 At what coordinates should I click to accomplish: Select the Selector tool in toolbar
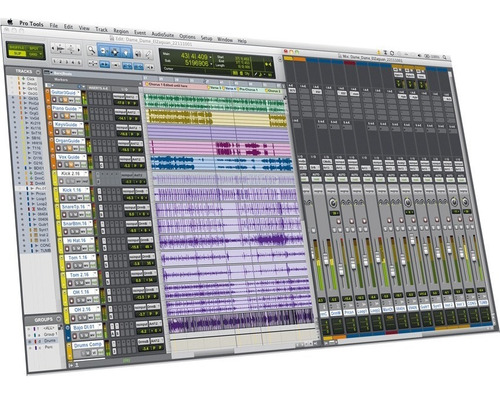pos(115,52)
